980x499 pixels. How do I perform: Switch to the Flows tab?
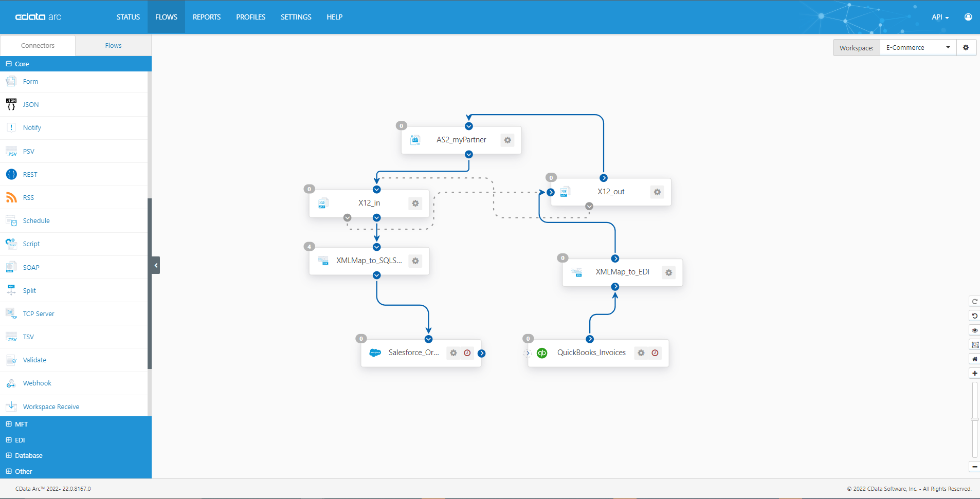click(113, 45)
